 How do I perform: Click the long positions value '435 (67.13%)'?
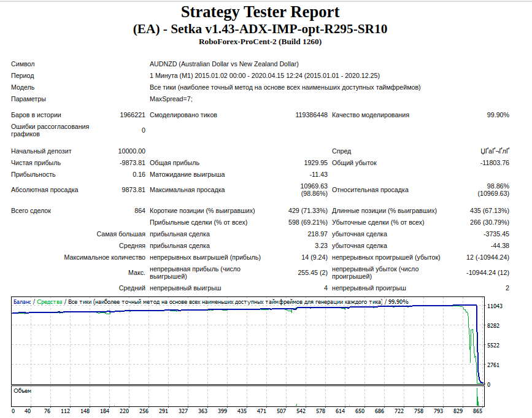(x=490, y=211)
